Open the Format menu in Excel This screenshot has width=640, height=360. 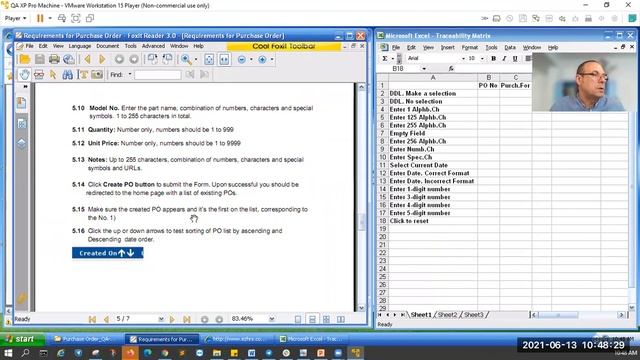coord(469,48)
